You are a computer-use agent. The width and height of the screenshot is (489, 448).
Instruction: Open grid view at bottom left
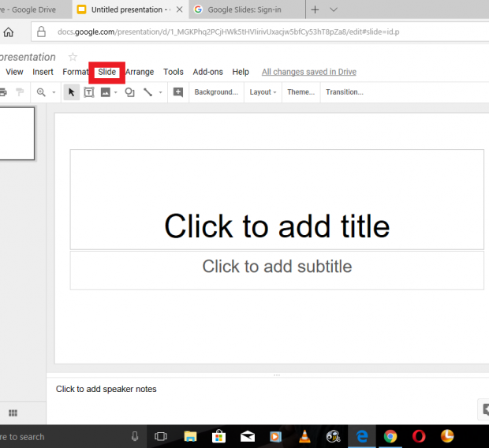pos(13,413)
